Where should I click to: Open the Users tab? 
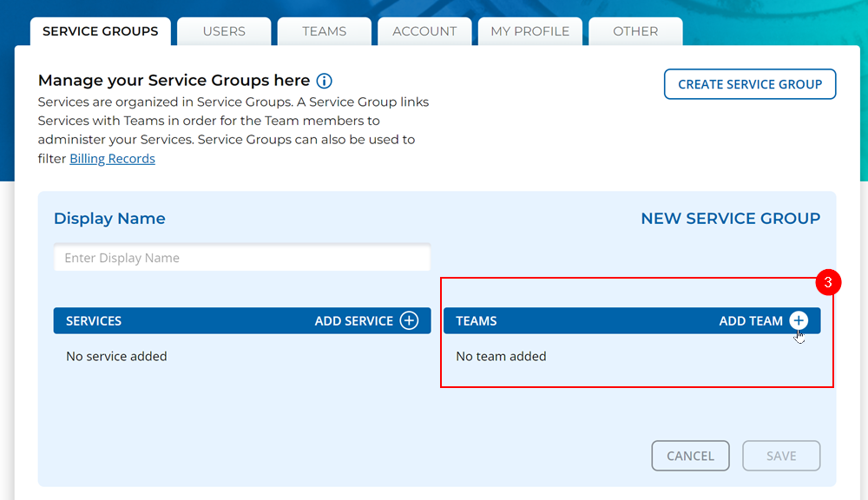[x=224, y=31]
